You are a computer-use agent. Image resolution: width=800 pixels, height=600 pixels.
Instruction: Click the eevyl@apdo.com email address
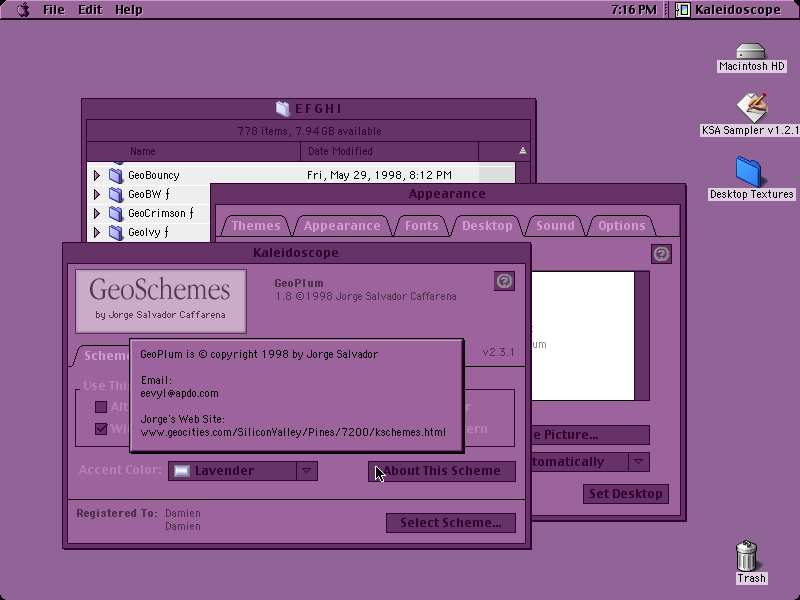tap(180, 393)
